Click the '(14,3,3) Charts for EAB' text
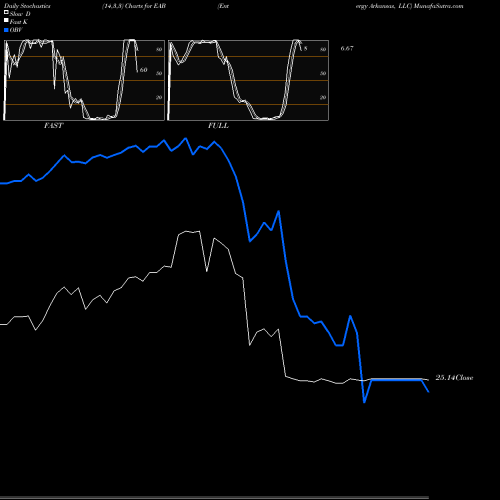500x500 pixels. point(134,6)
